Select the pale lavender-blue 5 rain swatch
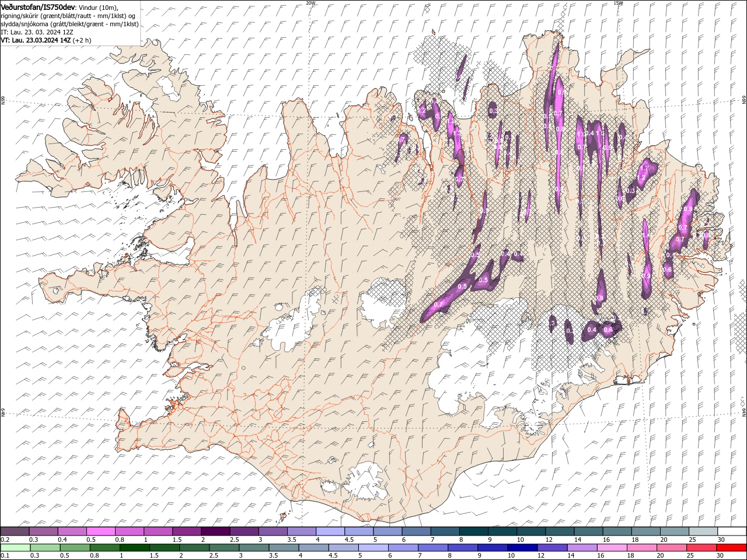 tap(373, 548)
